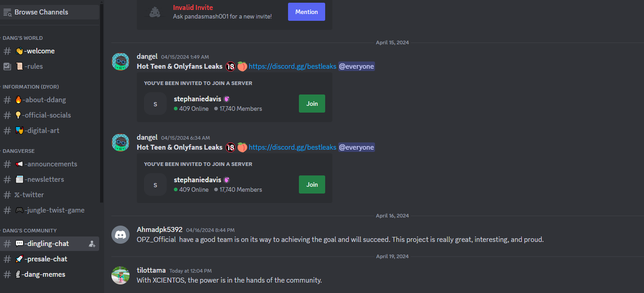Collapse the DANG'S COMMUNITY category
The image size is (644, 293).
coord(29,231)
